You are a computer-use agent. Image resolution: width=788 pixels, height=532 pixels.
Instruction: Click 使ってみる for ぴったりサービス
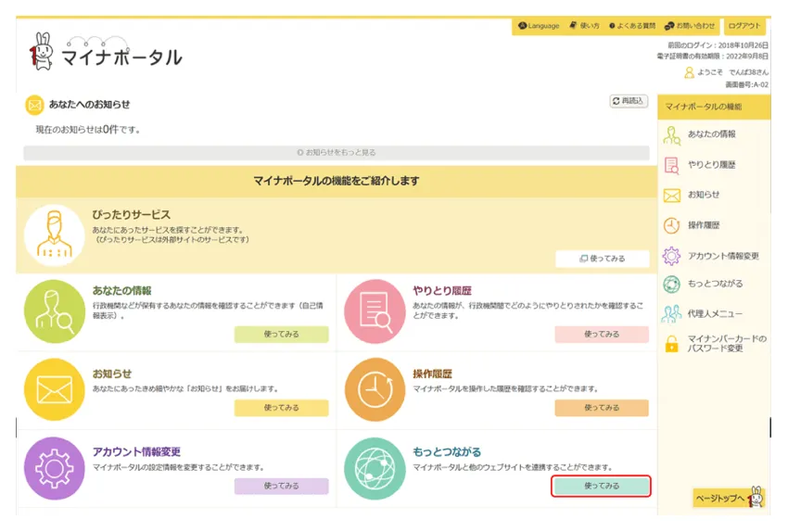point(602,259)
